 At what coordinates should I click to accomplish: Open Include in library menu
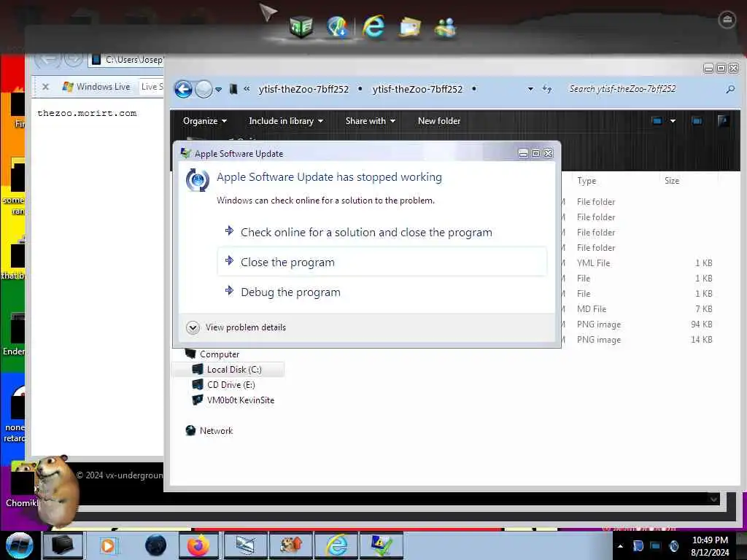pos(286,121)
